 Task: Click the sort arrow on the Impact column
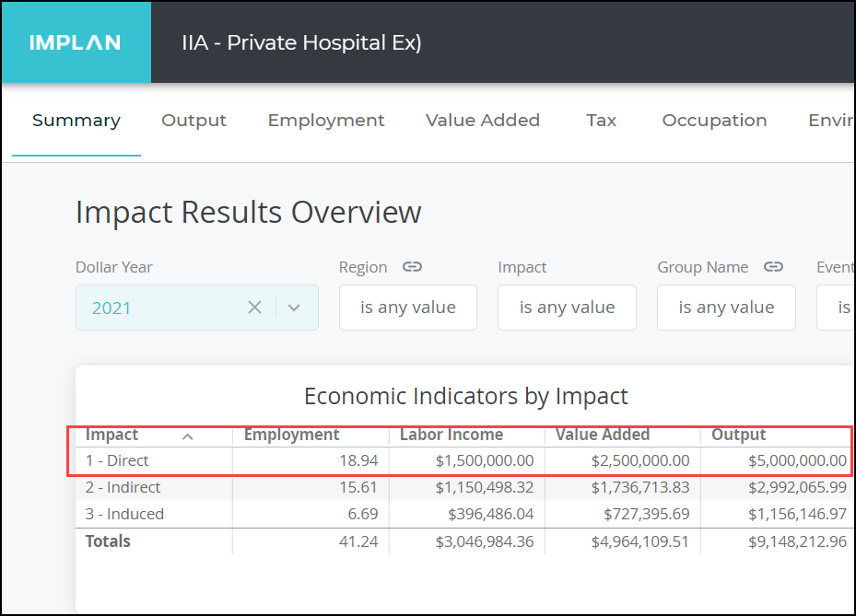[188, 436]
